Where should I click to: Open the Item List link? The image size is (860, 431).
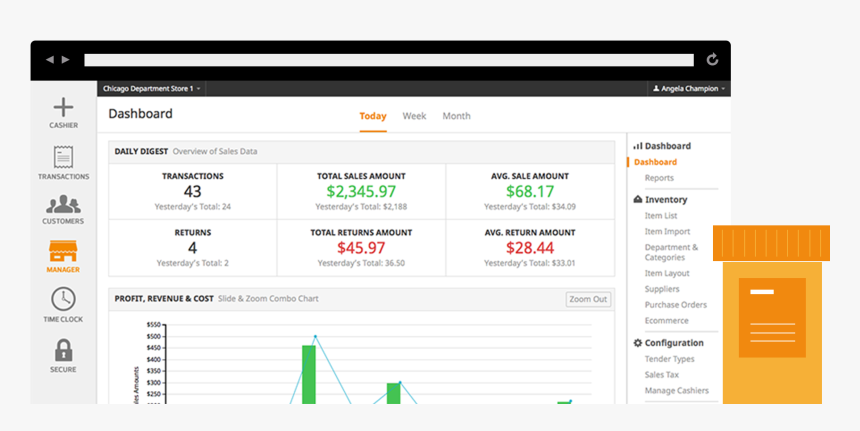click(661, 216)
